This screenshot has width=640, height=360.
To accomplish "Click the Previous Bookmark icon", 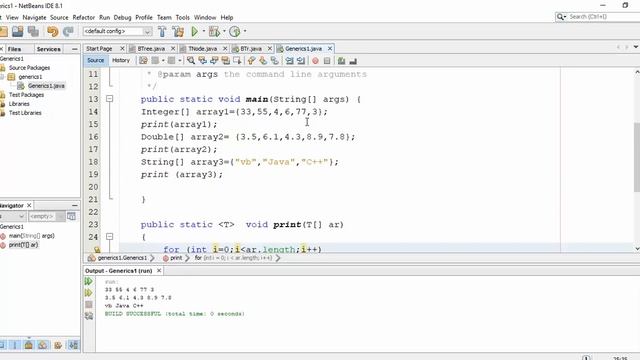I will click(251, 61).
